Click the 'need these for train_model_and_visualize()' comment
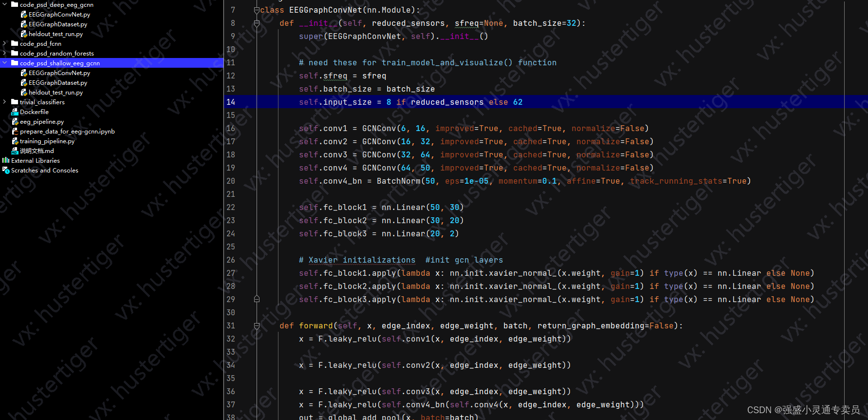868x420 pixels. [x=427, y=62]
